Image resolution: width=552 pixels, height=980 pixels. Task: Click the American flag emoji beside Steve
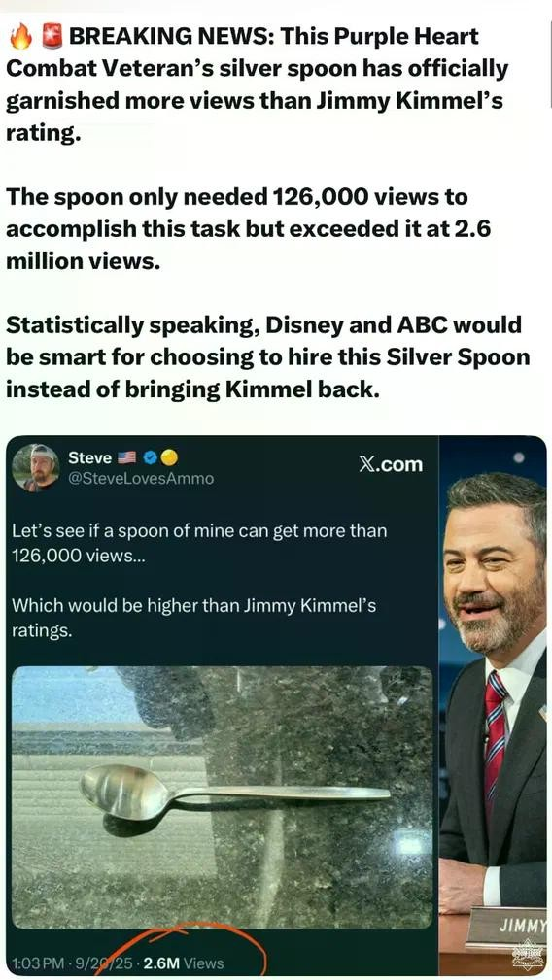point(127,457)
